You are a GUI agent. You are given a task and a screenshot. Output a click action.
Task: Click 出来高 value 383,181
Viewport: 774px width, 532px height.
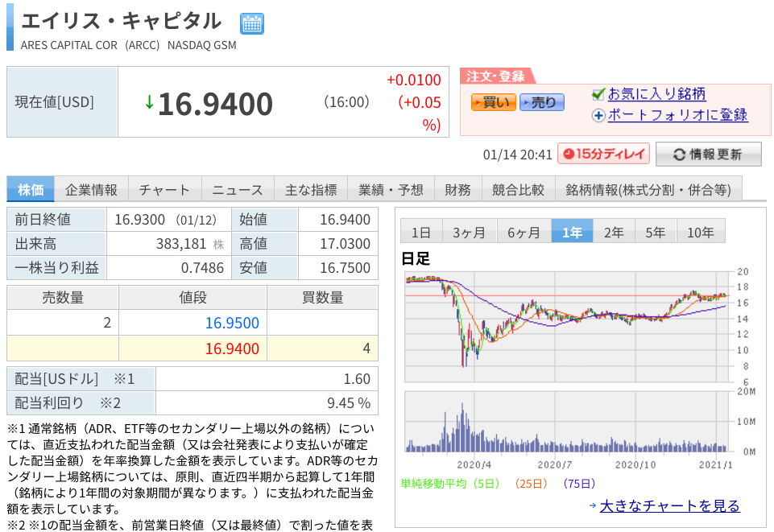pos(181,244)
